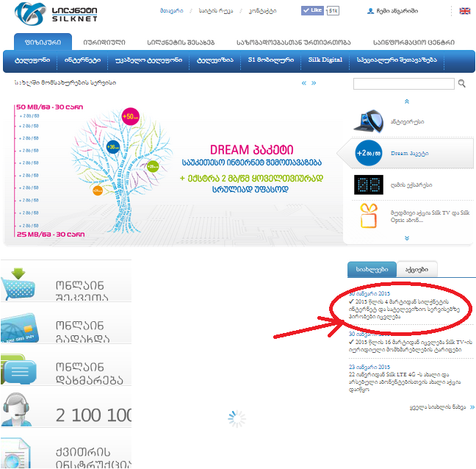Image resolution: width=476 pixels, height=469 pixels.
Task: Open the S1 მობილური menu item
Action: [271, 60]
